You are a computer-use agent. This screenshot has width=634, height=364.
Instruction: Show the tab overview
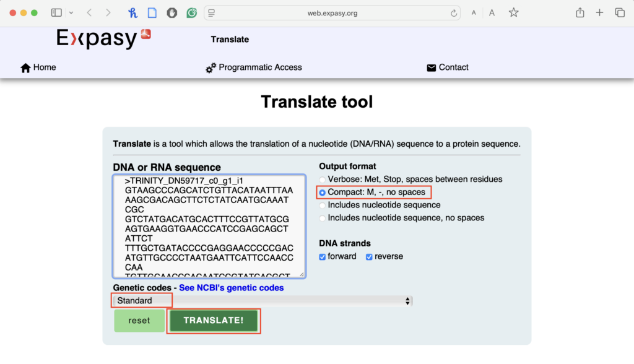[619, 12]
